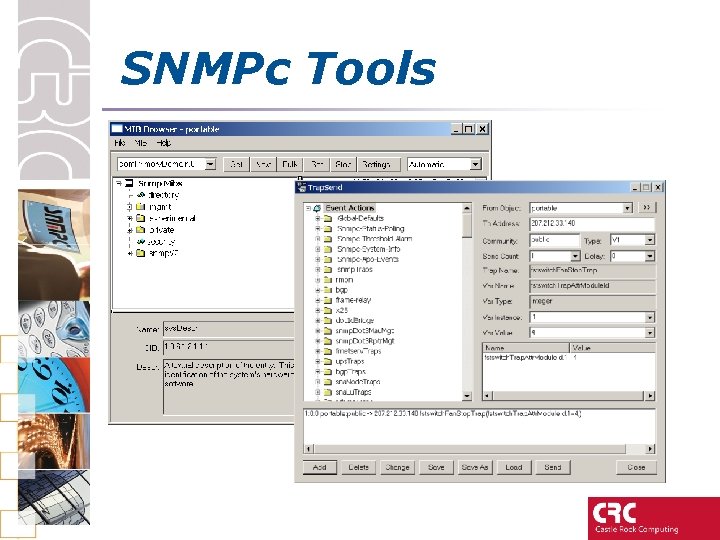Open the trap Type dropdown

[x=649, y=240]
